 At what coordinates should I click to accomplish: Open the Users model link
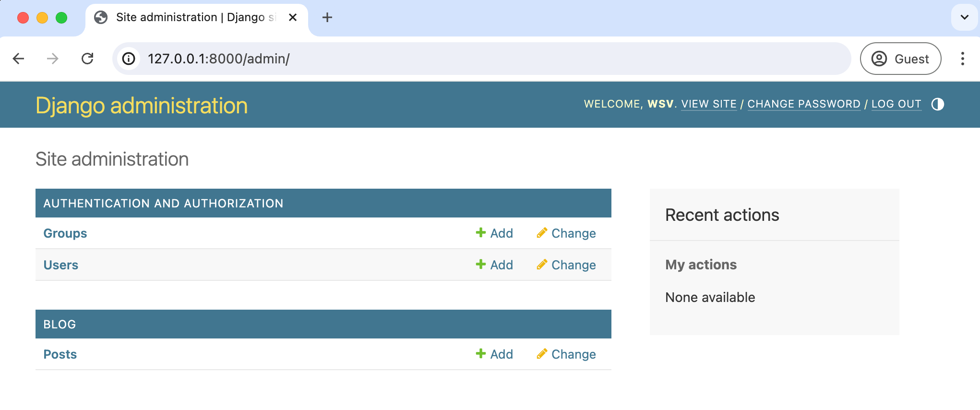pos(61,265)
